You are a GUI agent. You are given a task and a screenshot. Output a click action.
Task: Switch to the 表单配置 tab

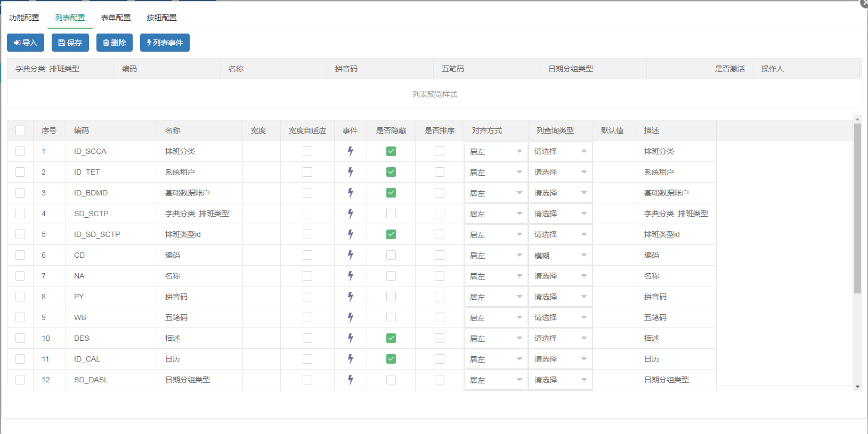point(116,18)
